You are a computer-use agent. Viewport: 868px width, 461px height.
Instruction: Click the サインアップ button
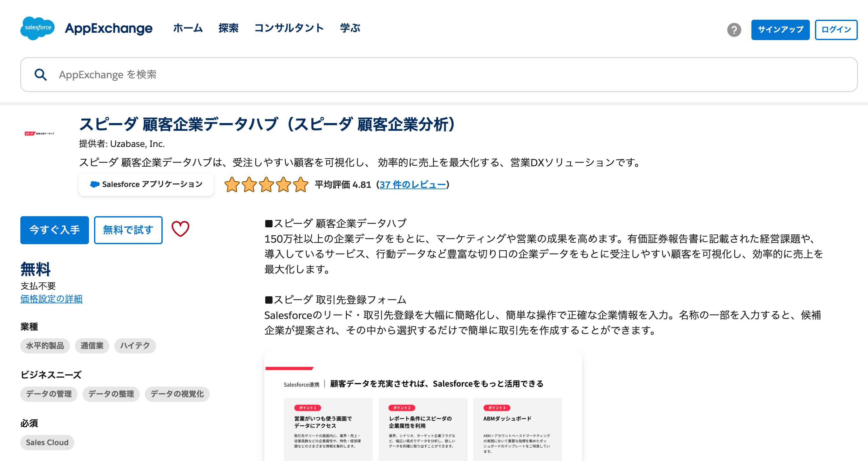coord(780,30)
